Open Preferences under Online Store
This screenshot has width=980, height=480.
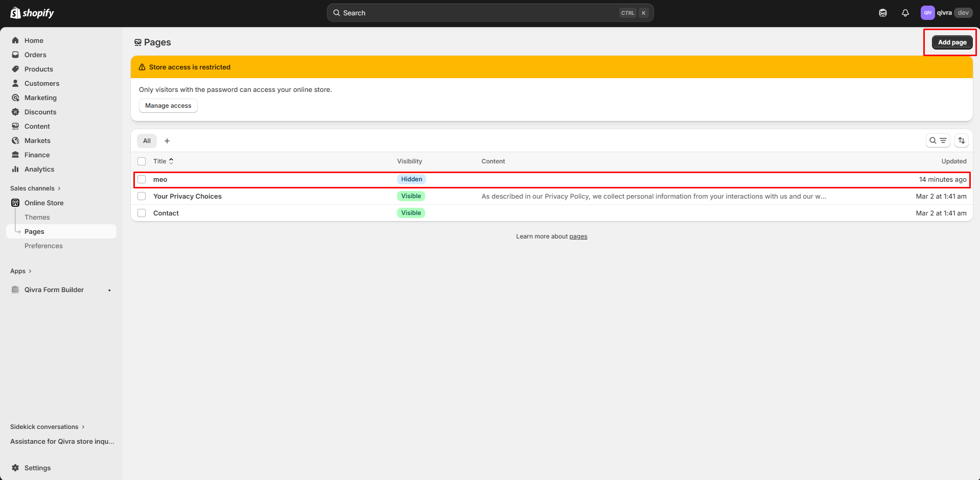click(x=43, y=246)
